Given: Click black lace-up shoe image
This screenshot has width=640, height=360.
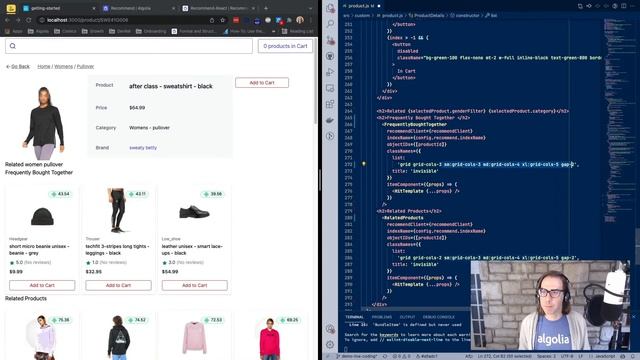Looking at the screenshot, I should (194, 212).
